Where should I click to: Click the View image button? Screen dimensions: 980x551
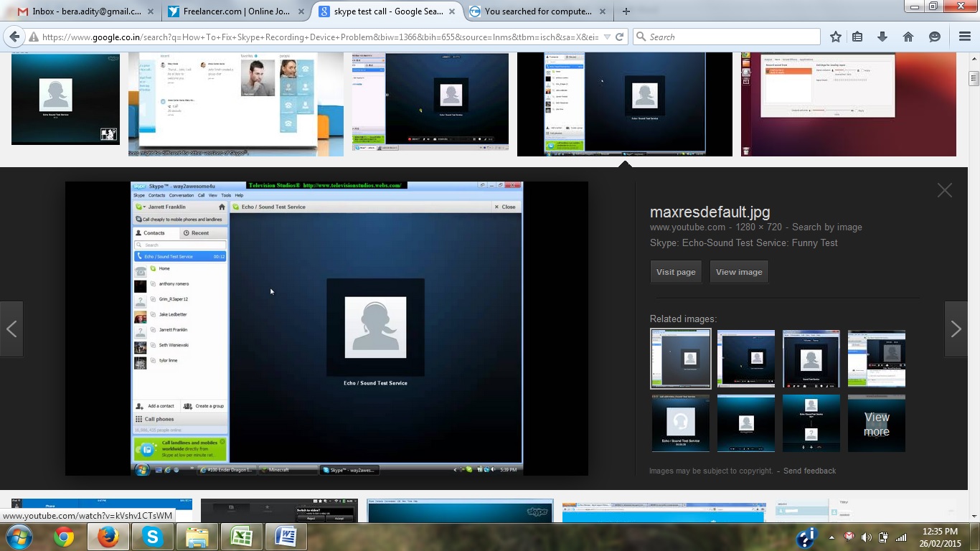[739, 272]
